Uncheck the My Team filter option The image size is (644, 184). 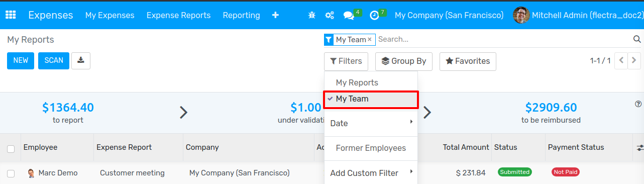point(371,99)
